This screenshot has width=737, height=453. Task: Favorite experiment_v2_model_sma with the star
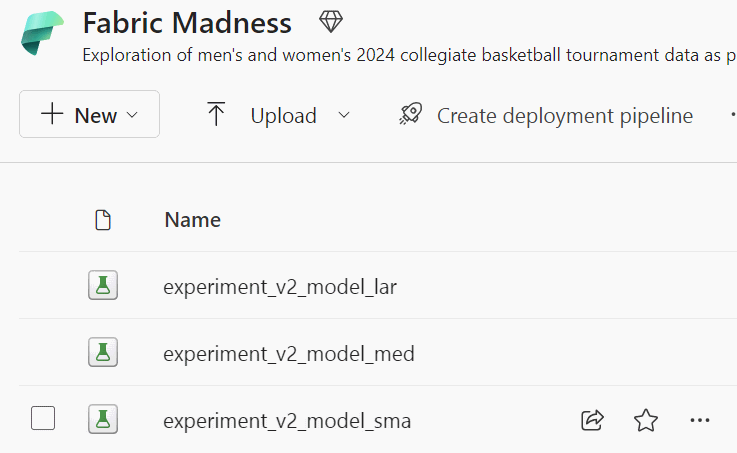click(646, 421)
